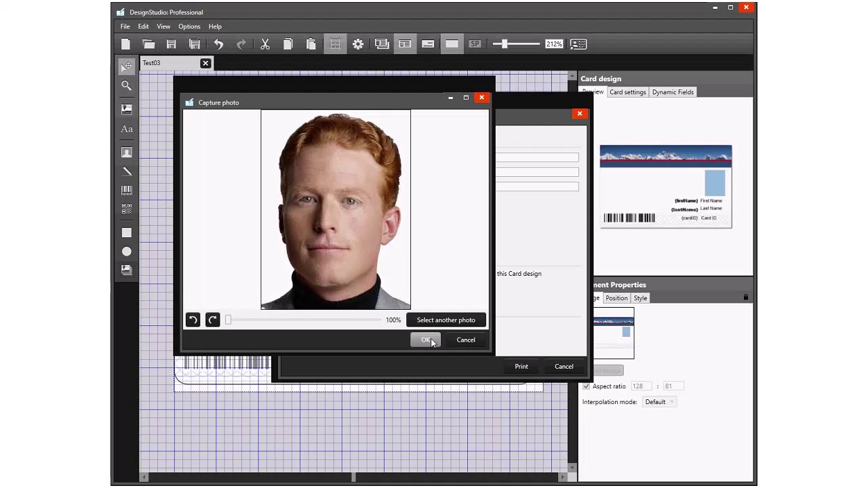
Task: Select the Aa text tool
Action: 127,129
